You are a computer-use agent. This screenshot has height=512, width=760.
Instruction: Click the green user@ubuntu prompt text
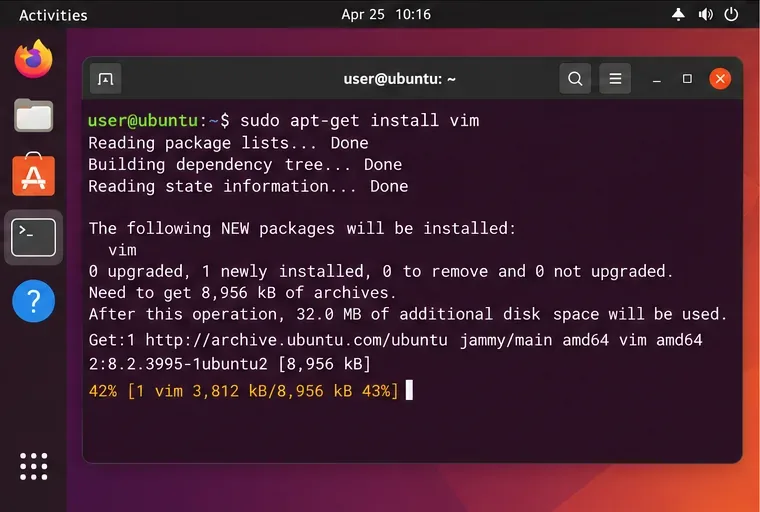click(x=143, y=120)
